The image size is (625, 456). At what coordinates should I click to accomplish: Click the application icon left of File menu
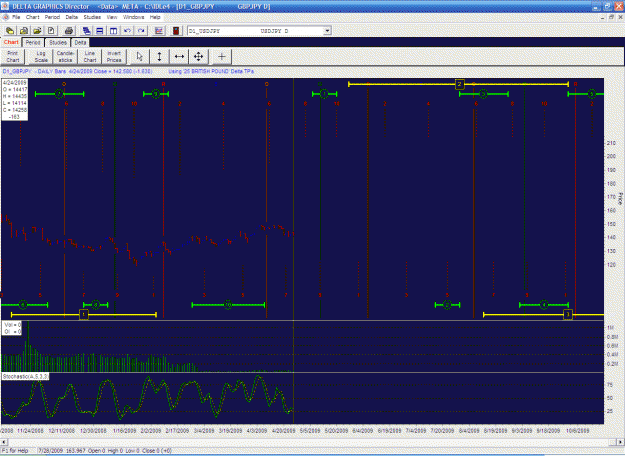6,18
